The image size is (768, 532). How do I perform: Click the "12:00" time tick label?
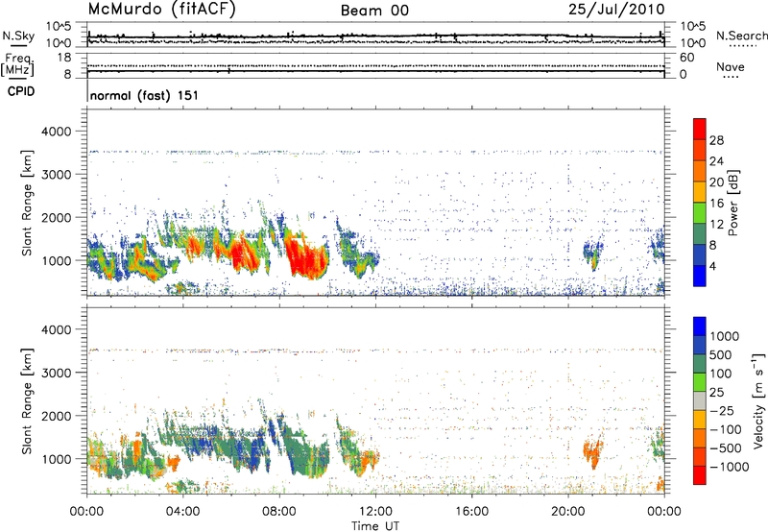(375, 512)
